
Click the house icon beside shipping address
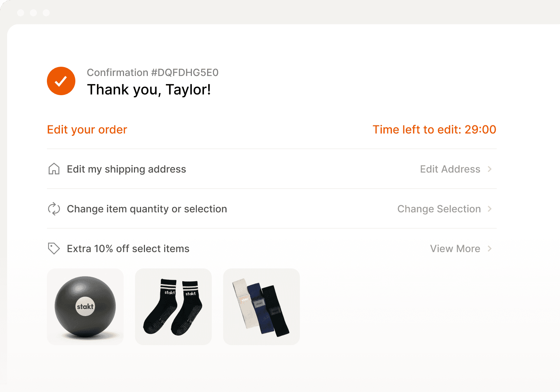pyautogui.click(x=54, y=169)
